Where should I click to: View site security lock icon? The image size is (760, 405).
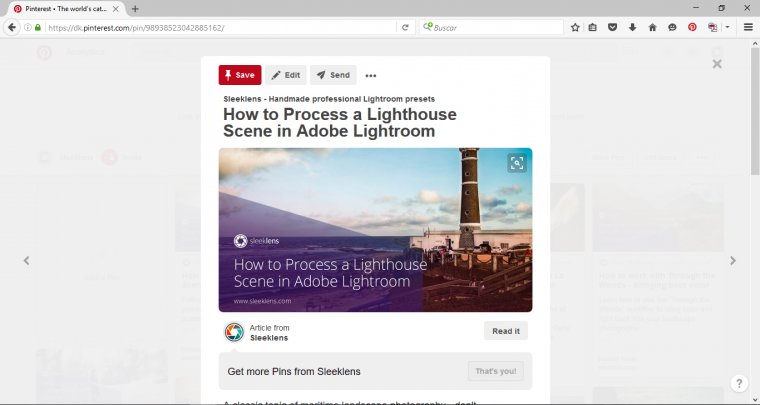coord(38,28)
